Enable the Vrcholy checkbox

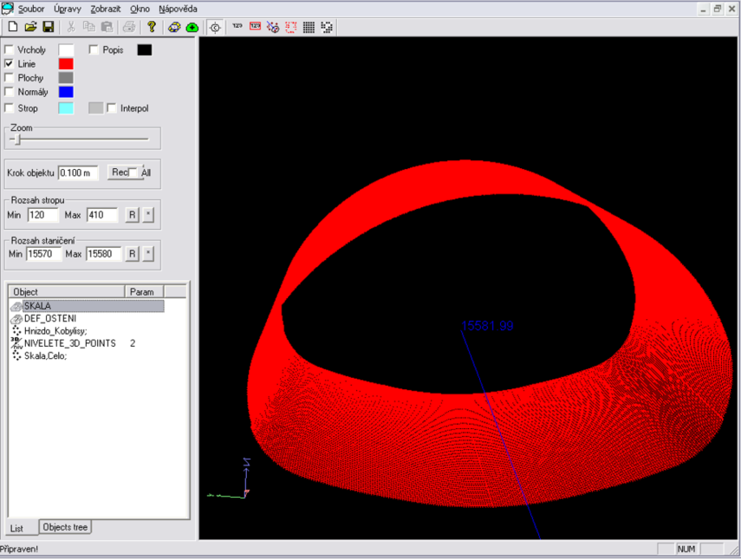10,50
